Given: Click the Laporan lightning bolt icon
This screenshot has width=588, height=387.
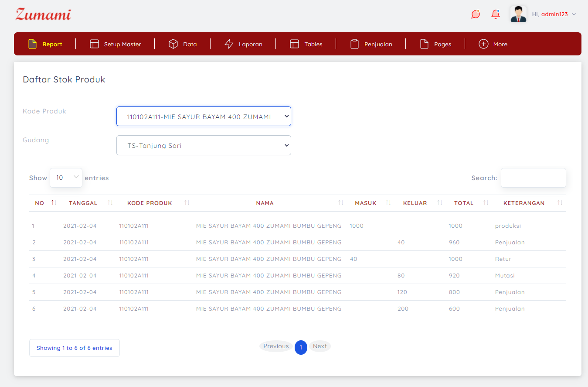Looking at the screenshot, I should click(229, 44).
